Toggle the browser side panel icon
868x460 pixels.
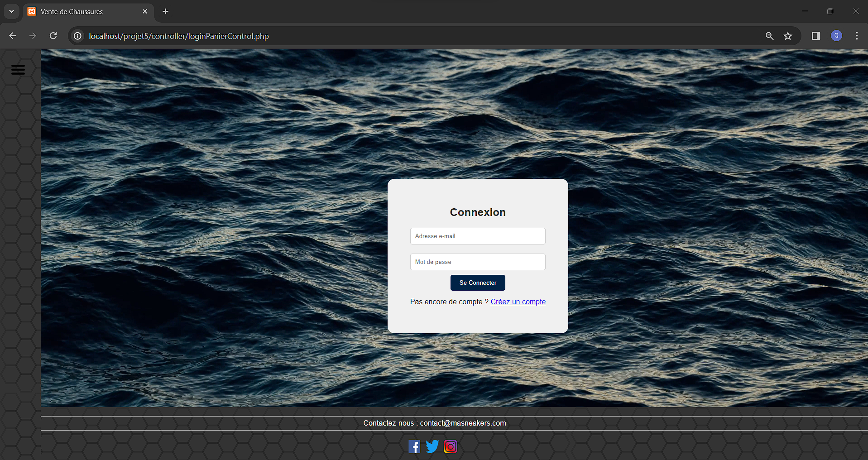pyautogui.click(x=816, y=36)
